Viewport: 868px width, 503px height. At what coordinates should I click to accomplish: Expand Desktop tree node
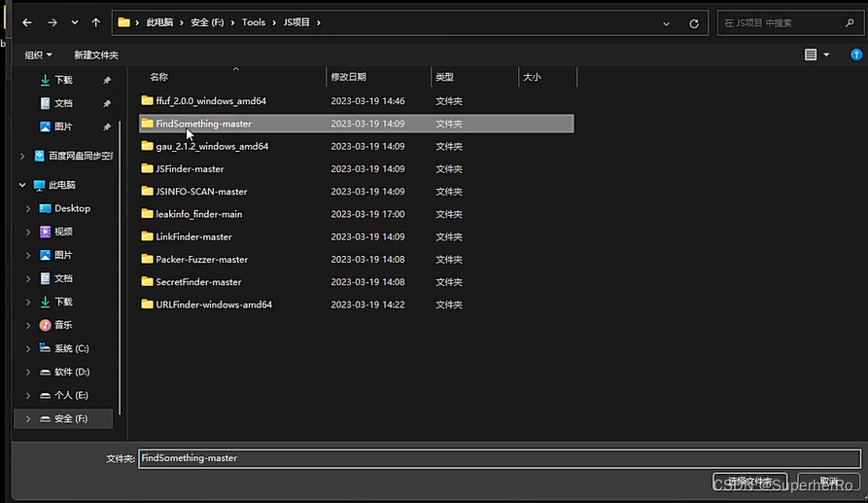tap(28, 209)
